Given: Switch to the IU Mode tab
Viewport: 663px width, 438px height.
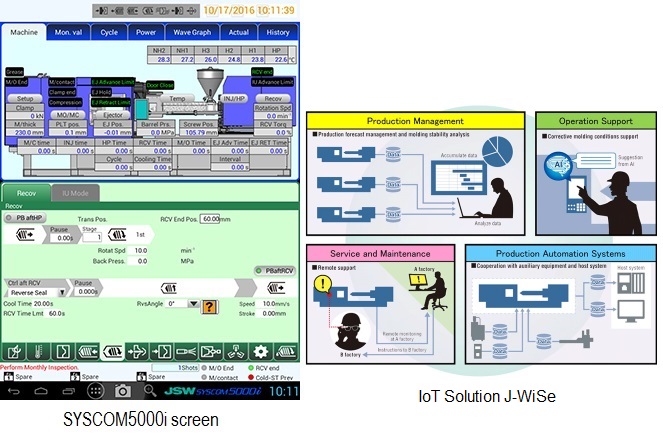Looking at the screenshot, I should tap(75, 193).
